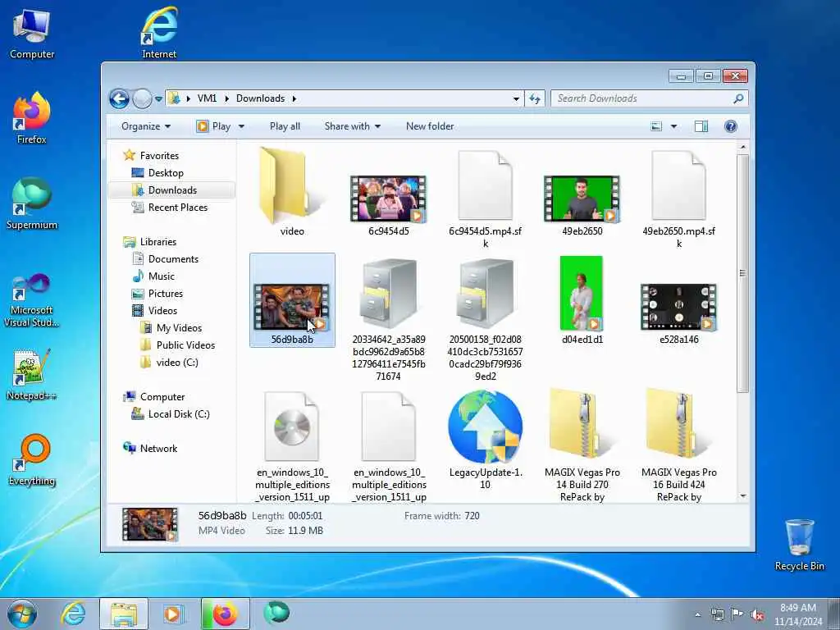Screen dimensions: 840x630
Task: Open the recent pages dropdown arrow
Action: (158, 98)
